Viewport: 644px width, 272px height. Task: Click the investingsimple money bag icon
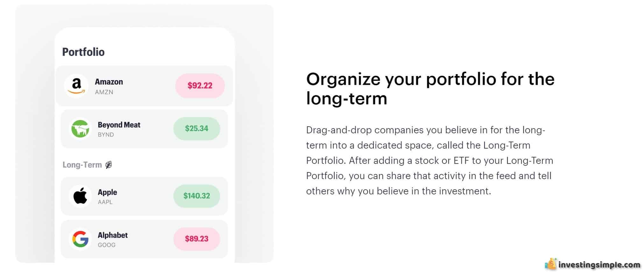coord(551,264)
